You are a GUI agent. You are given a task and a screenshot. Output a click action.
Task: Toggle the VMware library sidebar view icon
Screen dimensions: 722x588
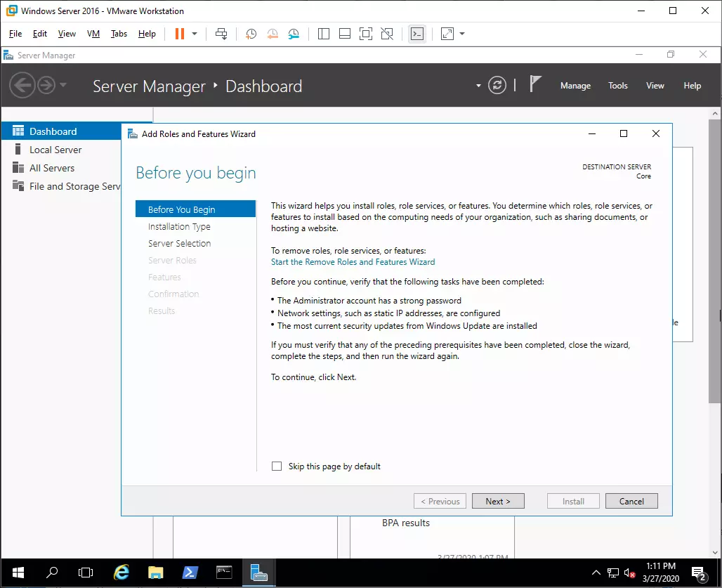click(x=324, y=34)
